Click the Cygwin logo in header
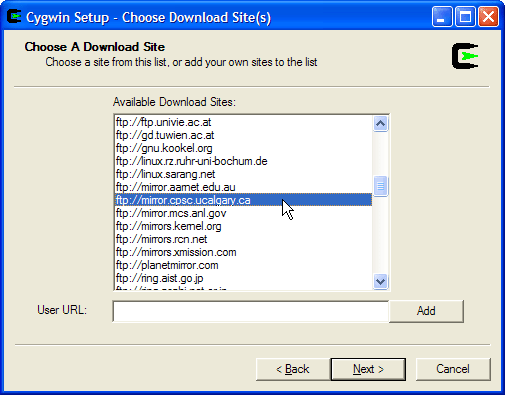Viewport: 505px width, 395px height. (x=465, y=56)
